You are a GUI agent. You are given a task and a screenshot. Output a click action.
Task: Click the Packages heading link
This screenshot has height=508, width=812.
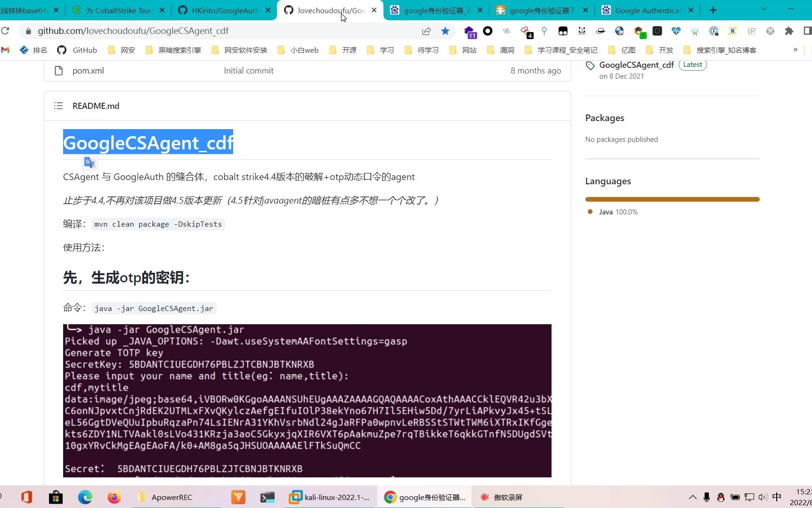coord(605,118)
